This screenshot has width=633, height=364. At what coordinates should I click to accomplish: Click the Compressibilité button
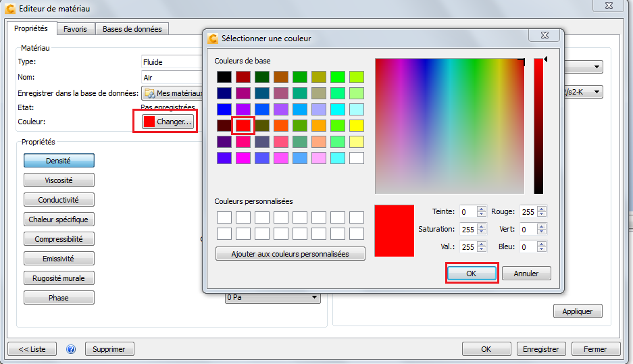(59, 239)
